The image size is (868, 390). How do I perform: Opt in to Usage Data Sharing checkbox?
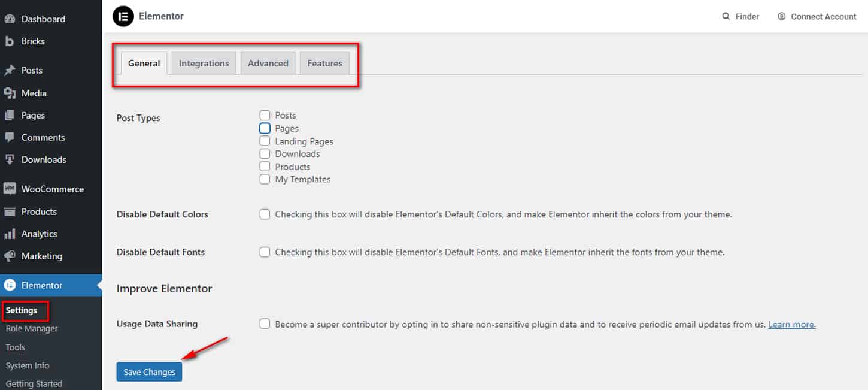[x=265, y=324]
